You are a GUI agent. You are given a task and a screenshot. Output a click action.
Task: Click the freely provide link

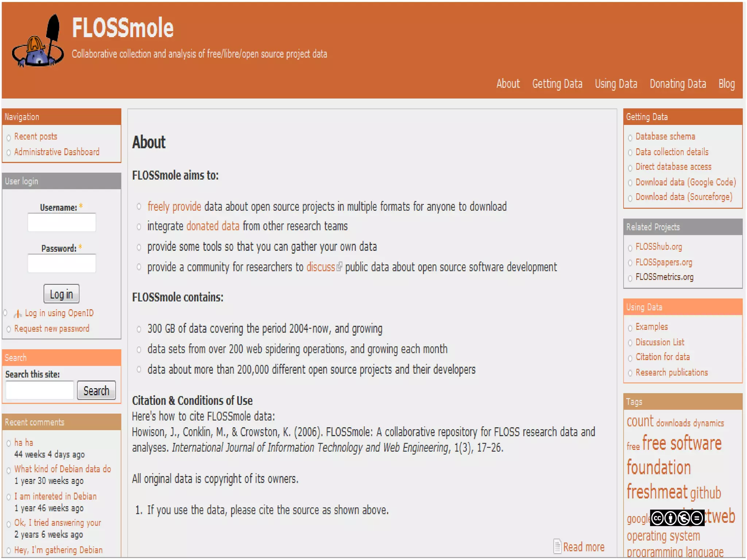coord(174,207)
